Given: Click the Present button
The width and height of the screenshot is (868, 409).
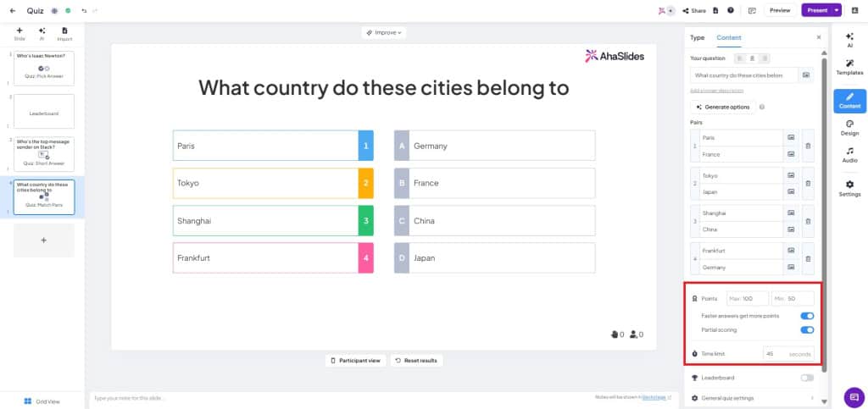Looking at the screenshot, I should coord(817,10).
